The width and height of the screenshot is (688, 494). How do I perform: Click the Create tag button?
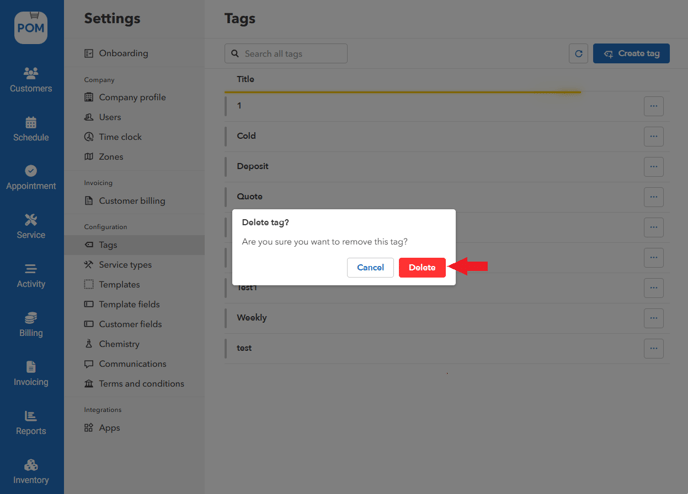tap(631, 54)
